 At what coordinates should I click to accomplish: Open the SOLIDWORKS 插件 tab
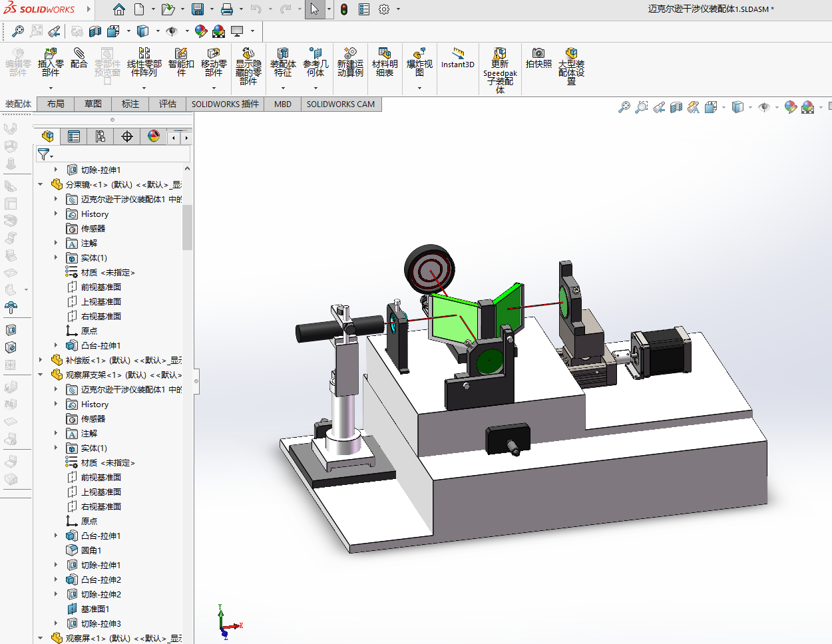tap(225, 104)
